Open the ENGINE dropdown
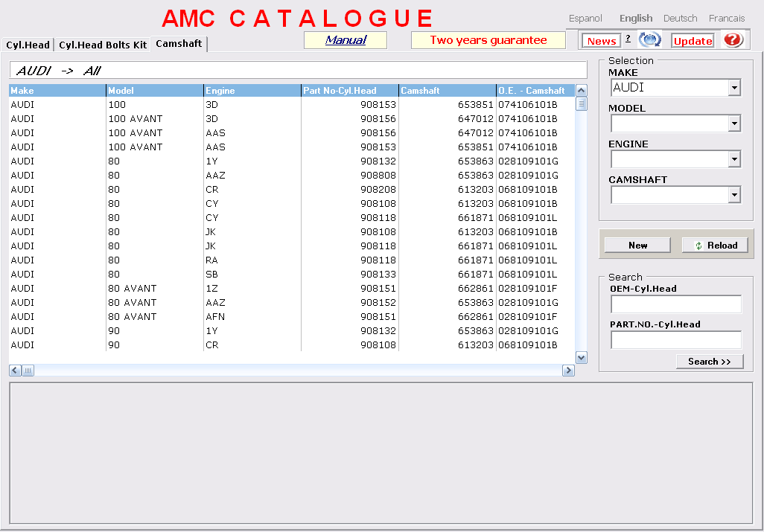764x532 pixels. click(734, 159)
